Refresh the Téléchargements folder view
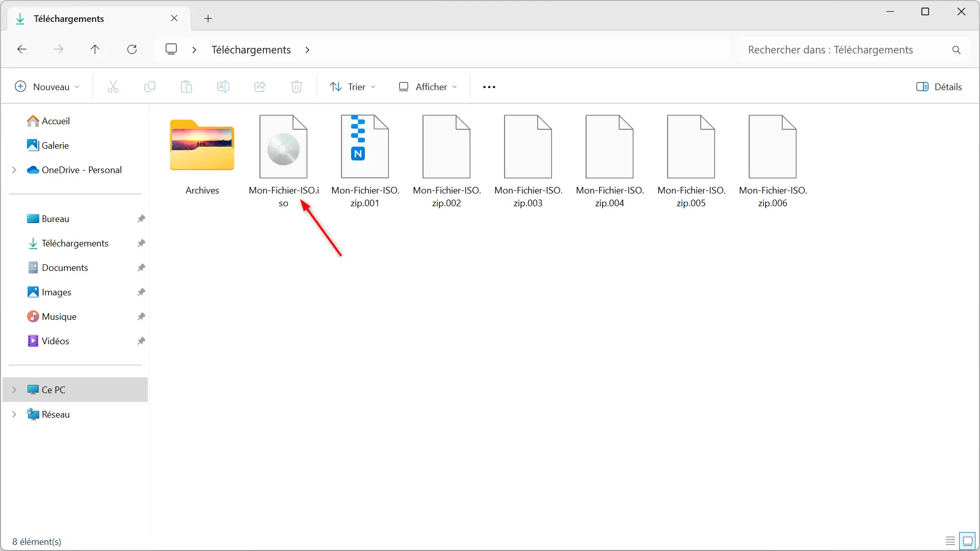 click(132, 49)
